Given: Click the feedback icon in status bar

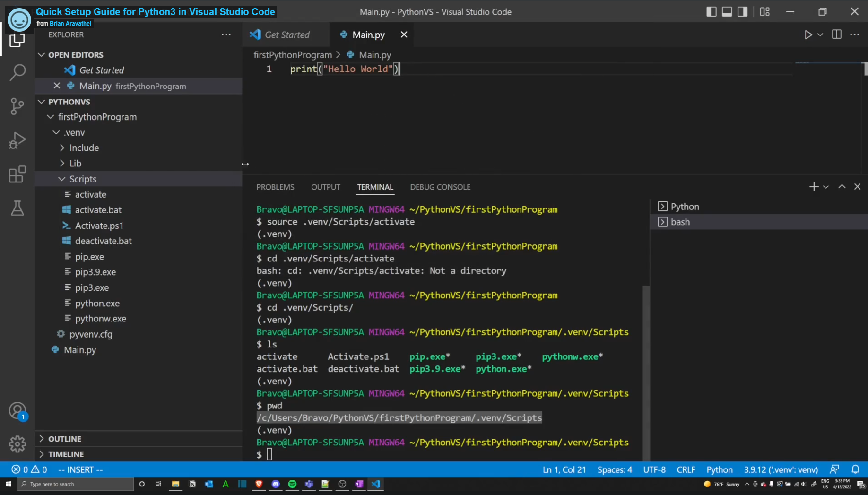Looking at the screenshot, I should (x=834, y=469).
